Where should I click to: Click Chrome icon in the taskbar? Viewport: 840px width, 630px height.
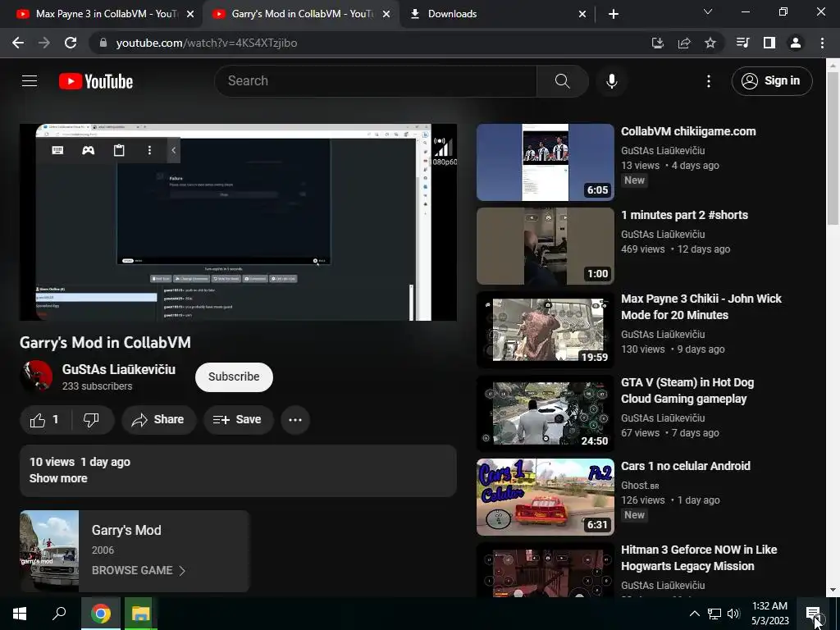[x=101, y=614]
